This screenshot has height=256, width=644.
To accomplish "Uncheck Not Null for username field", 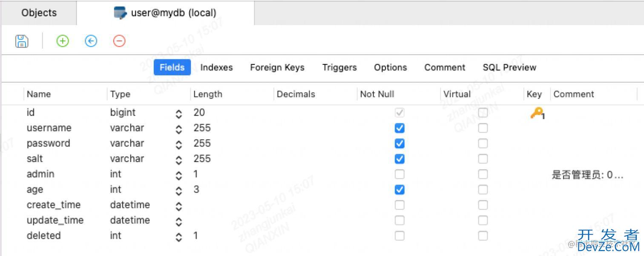I will [400, 128].
